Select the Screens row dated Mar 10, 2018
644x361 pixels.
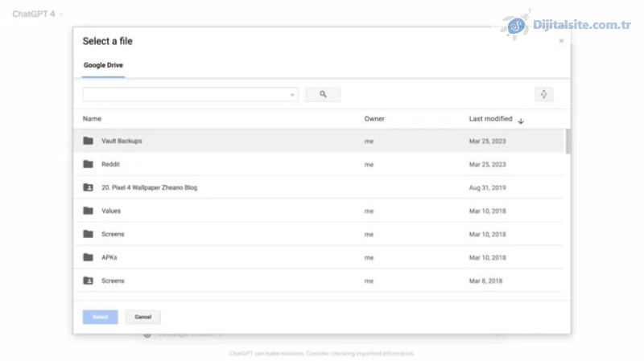click(x=242, y=234)
